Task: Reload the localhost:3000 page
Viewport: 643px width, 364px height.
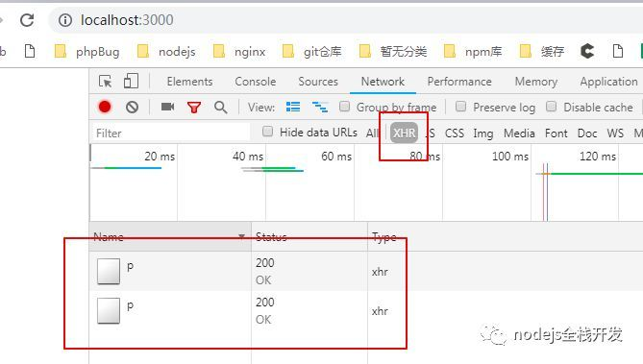Action: [x=27, y=19]
